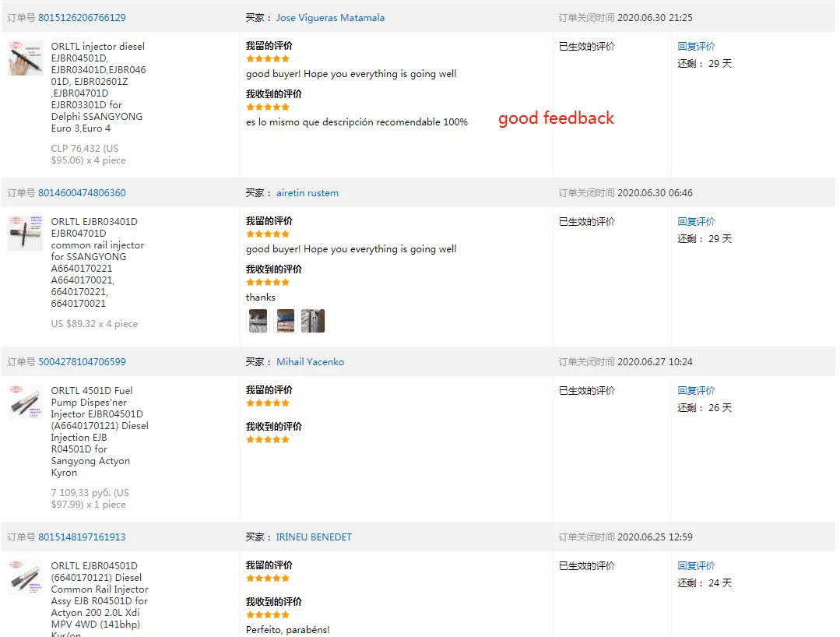Screen dimensions: 840x637
Task: Reply to Jose Vigueras Matamala's review
Action: point(696,47)
